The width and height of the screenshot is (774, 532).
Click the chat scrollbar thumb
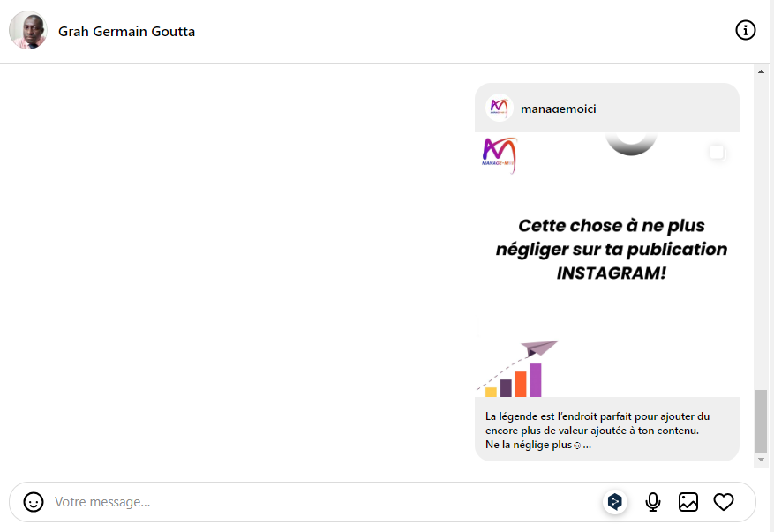click(761, 420)
